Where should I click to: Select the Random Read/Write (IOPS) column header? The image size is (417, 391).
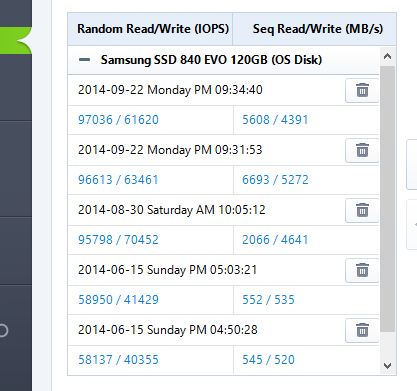click(x=150, y=29)
